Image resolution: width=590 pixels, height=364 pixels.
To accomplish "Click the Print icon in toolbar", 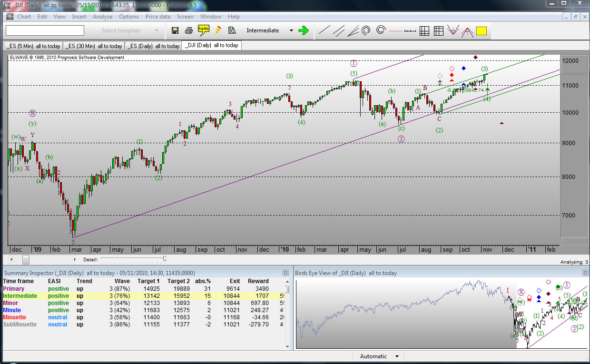I will pos(189,30).
